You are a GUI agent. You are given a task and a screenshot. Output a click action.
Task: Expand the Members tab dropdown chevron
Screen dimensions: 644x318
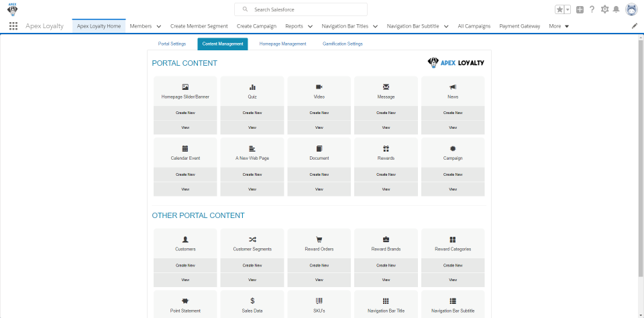pos(159,26)
